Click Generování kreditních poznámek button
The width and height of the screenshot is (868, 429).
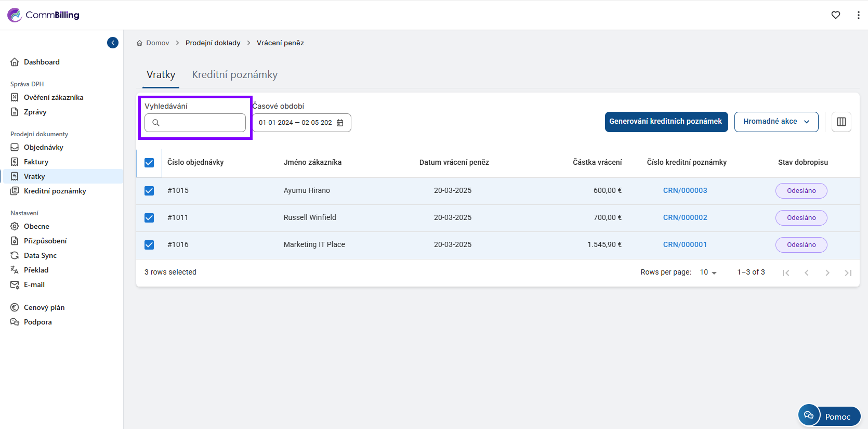(666, 122)
